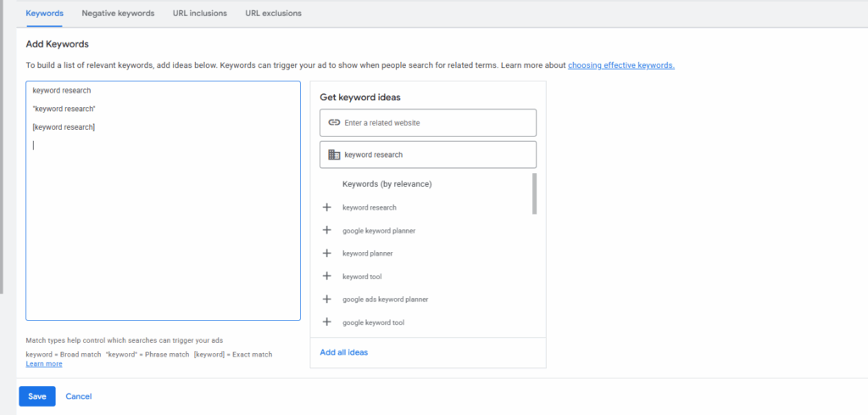
Task: Click plus icon next to 'keyword planner'
Action: tap(327, 253)
